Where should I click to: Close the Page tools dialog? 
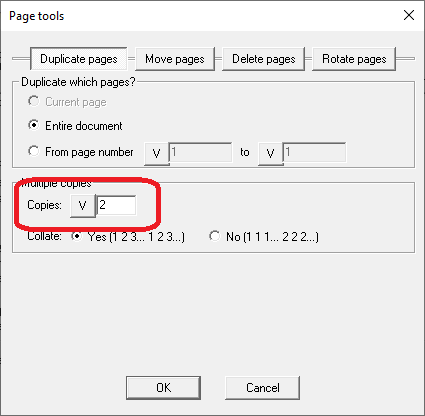(x=409, y=15)
